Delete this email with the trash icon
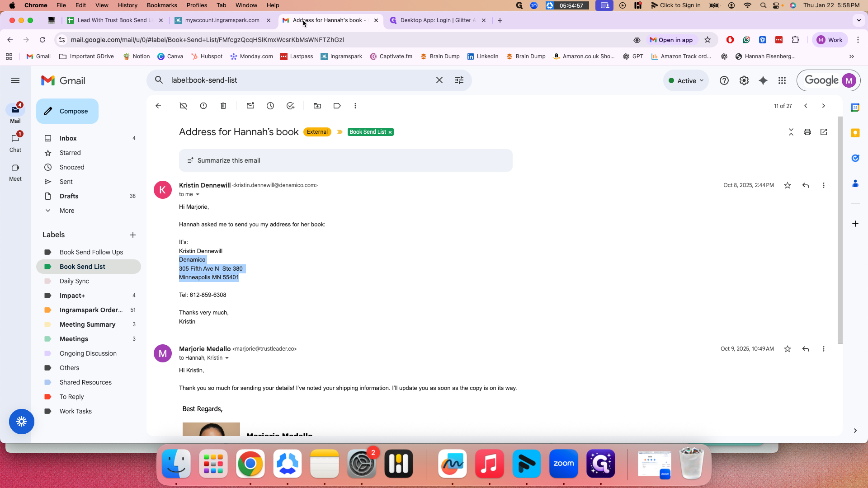868x488 pixels. click(223, 106)
